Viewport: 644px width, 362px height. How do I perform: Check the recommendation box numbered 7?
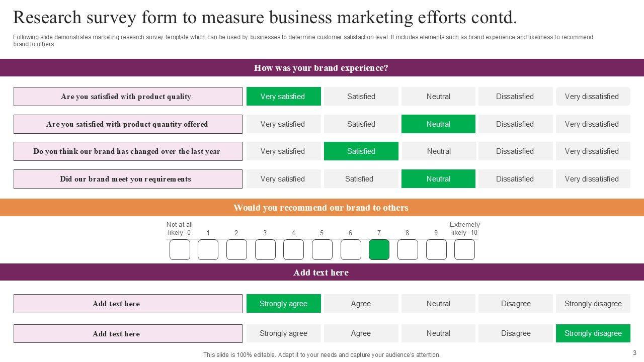click(379, 250)
